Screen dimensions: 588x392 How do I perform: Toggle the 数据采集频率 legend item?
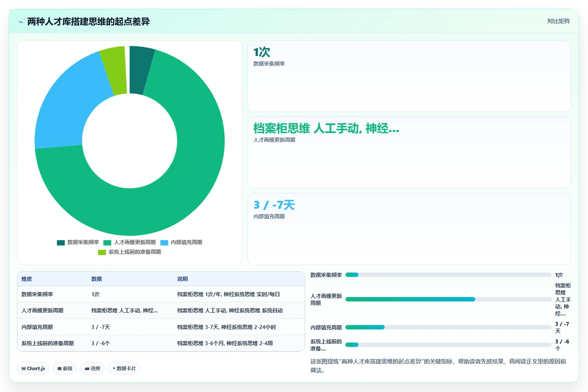[x=78, y=242]
